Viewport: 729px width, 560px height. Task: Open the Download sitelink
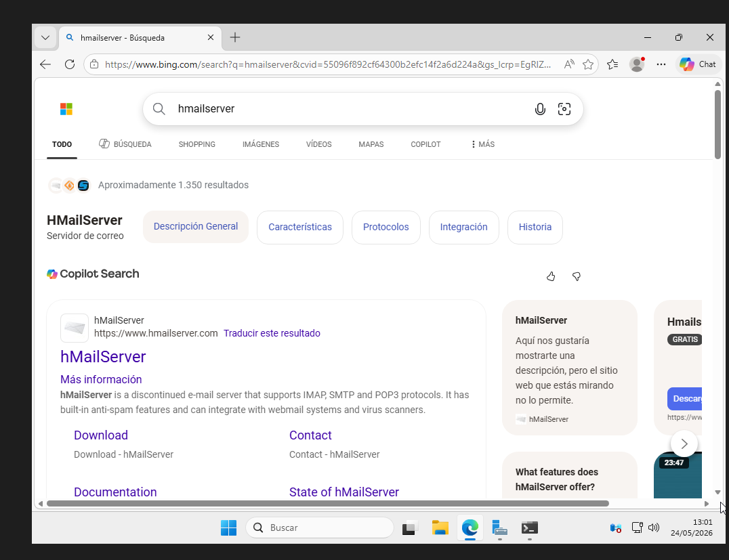click(101, 435)
